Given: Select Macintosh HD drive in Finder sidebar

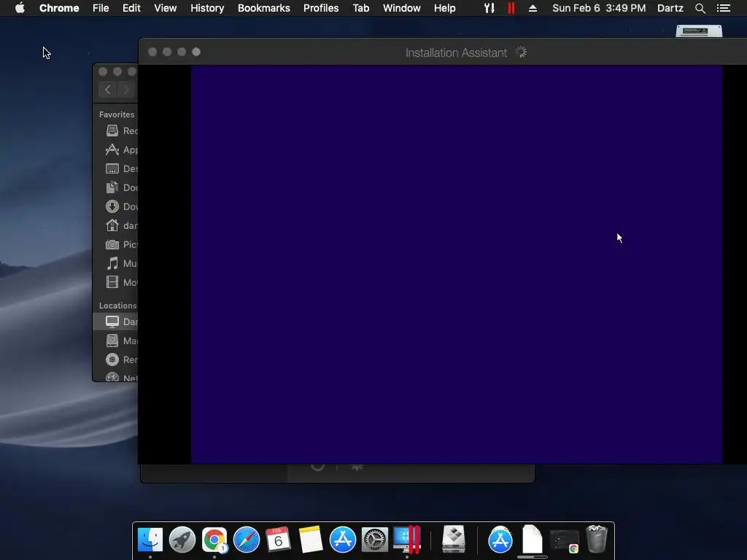Looking at the screenshot, I should (116, 341).
